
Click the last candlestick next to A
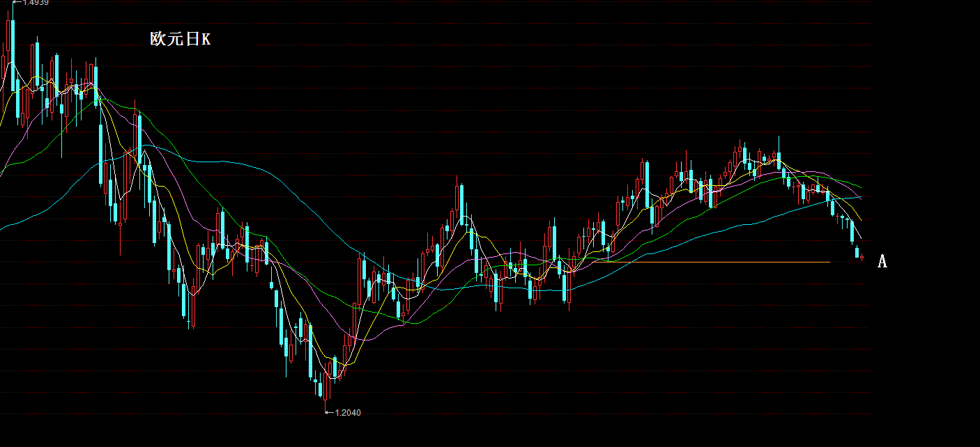862,258
